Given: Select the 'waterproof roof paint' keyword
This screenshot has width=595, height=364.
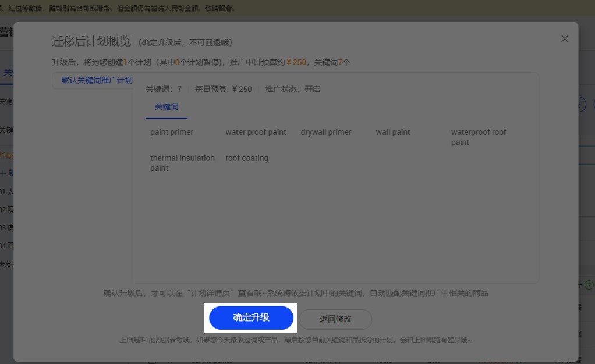Looking at the screenshot, I should pyautogui.click(x=479, y=137).
